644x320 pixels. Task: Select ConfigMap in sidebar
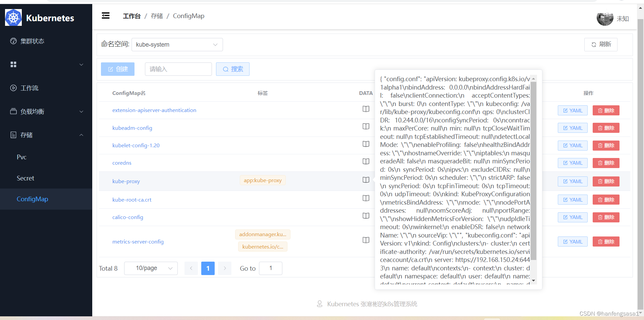click(x=46, y=199)
